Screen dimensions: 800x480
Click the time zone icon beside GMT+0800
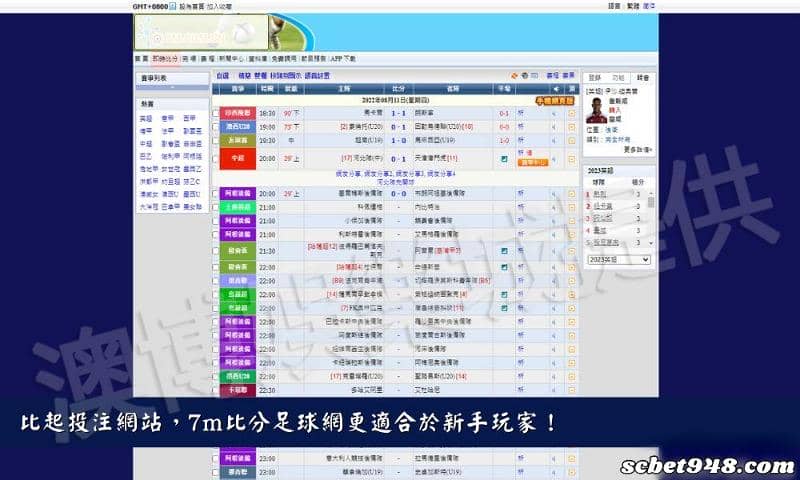[x=172, y=6]
